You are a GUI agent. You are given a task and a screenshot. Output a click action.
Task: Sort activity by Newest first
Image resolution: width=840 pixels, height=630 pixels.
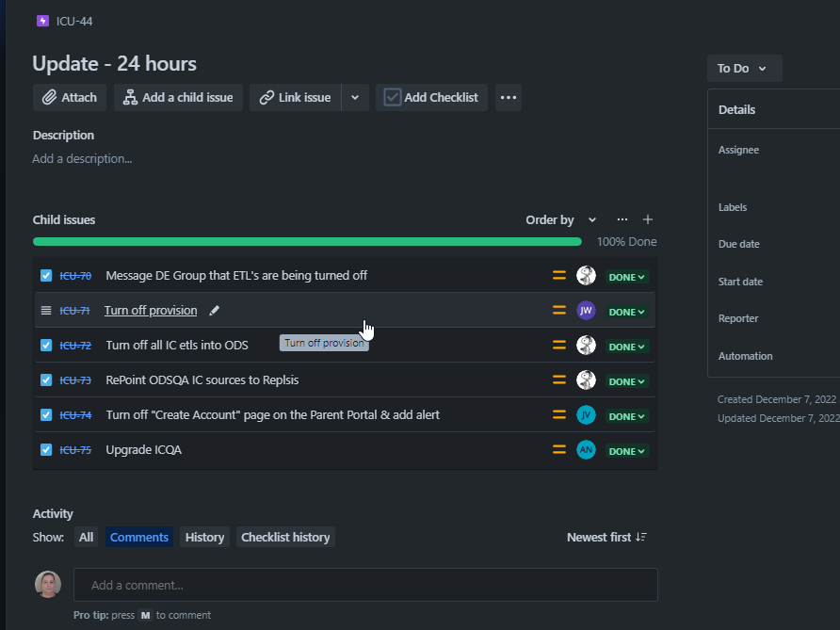point(607,537)
